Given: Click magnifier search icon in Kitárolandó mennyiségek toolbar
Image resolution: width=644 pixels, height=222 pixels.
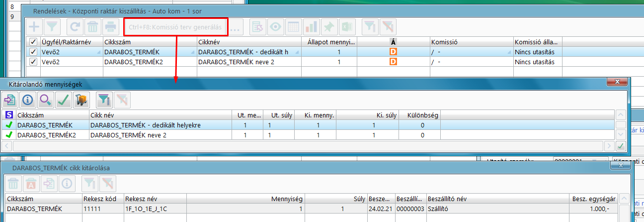Looking at the screenshot, I should (45, 100).
